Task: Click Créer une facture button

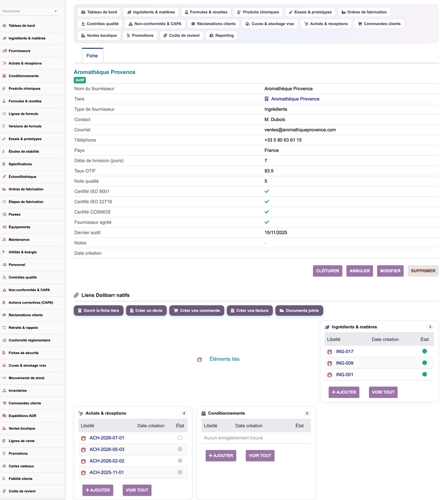Action: tap(250, 311)
